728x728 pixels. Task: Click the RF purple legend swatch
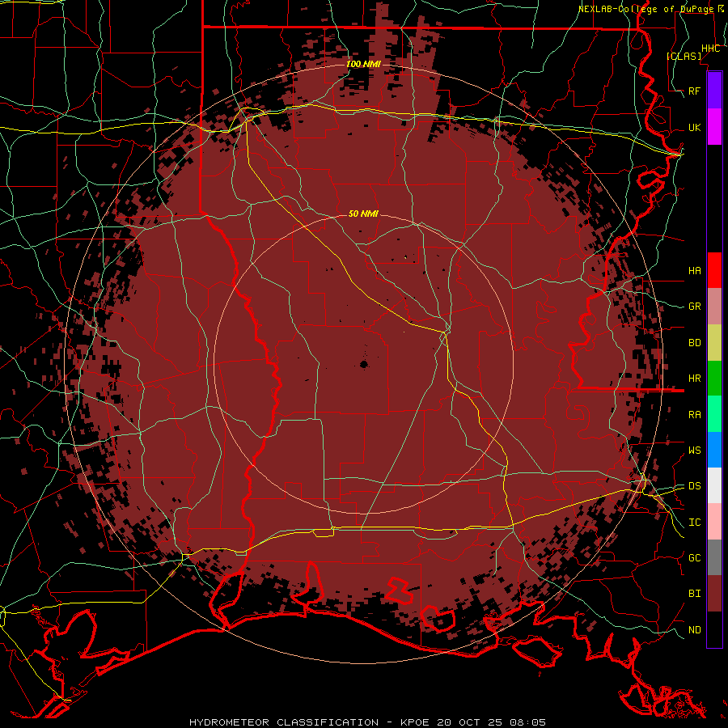(714, 91)
